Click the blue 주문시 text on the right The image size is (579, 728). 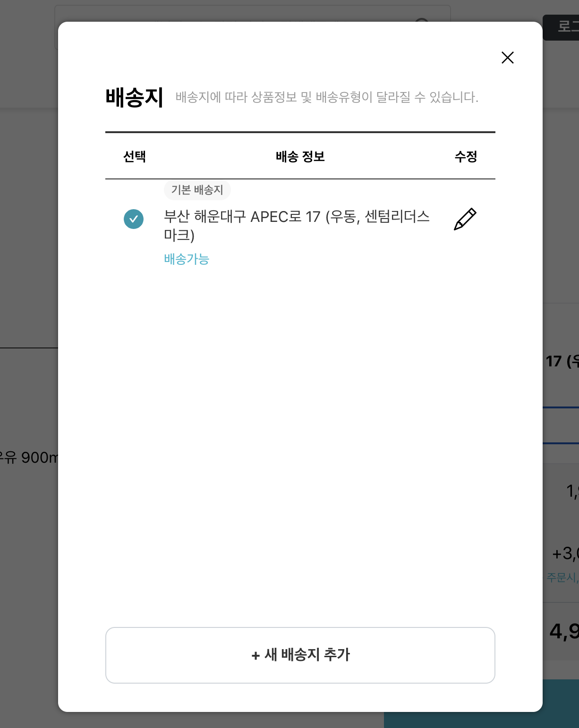[x=562, y=577]
